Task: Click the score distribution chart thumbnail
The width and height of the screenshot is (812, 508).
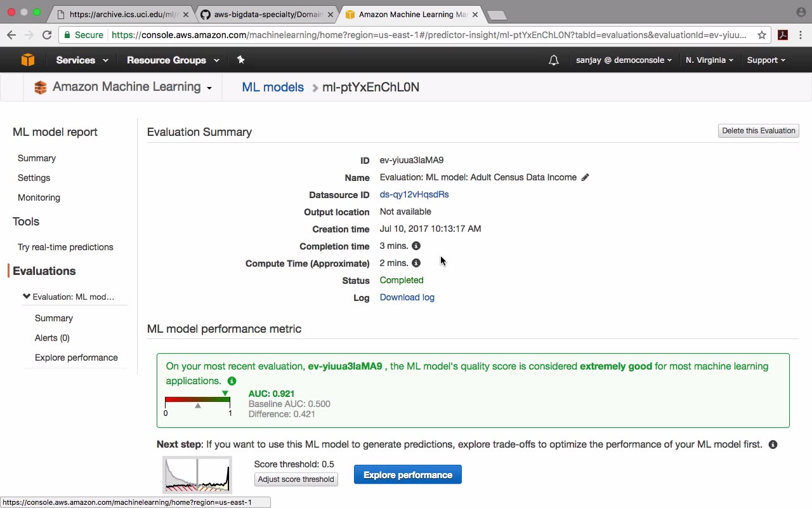Action: pyautogui.click(x=197, y=475)
